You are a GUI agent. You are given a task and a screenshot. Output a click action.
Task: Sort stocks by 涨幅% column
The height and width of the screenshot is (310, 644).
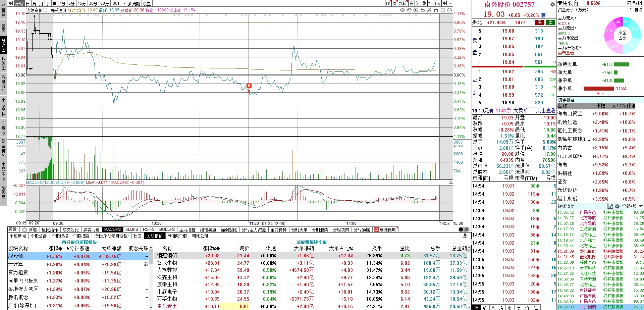tap(211, 249)
